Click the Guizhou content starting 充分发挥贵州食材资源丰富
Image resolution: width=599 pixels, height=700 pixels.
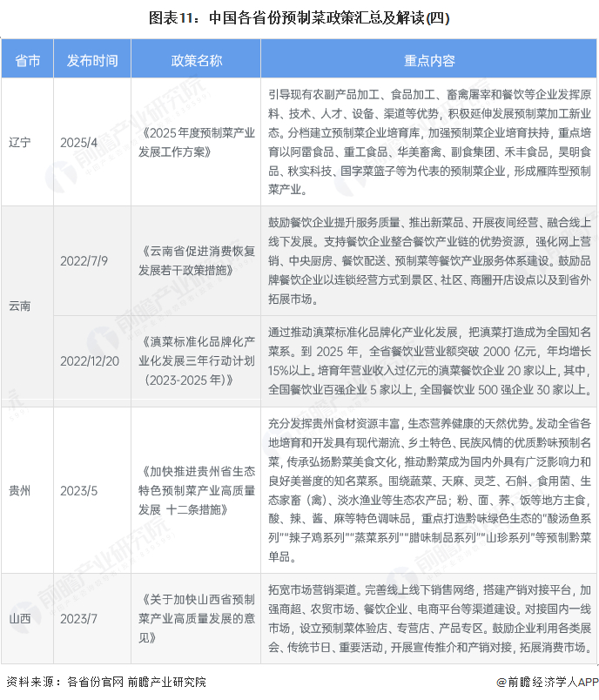tap(429, 491)
